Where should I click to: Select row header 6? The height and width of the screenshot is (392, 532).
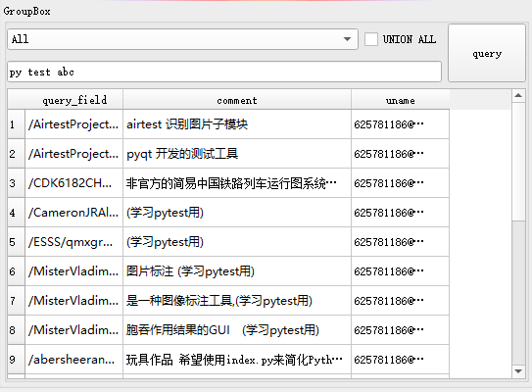click(x=16, y=271)
